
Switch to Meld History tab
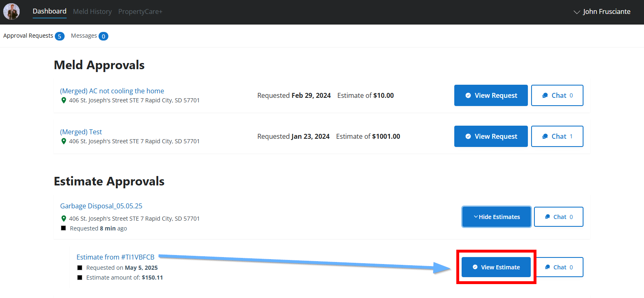(92, 11)
